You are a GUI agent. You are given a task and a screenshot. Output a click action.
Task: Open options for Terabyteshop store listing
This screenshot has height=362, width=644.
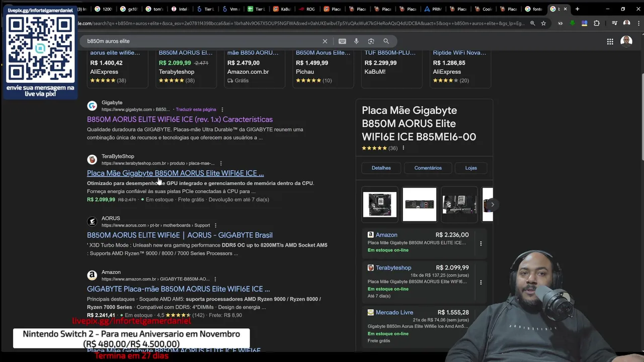coord(480,283)
